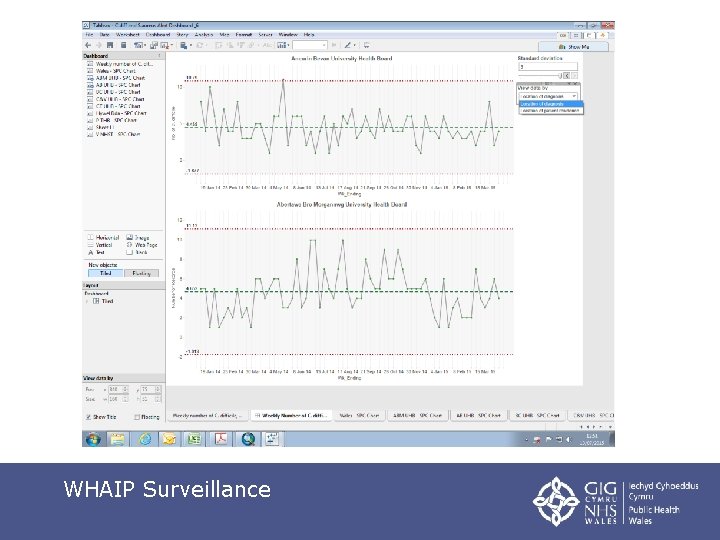
Task: Click the Save disk icon in toolbar
Action: (x=110, y=45)
